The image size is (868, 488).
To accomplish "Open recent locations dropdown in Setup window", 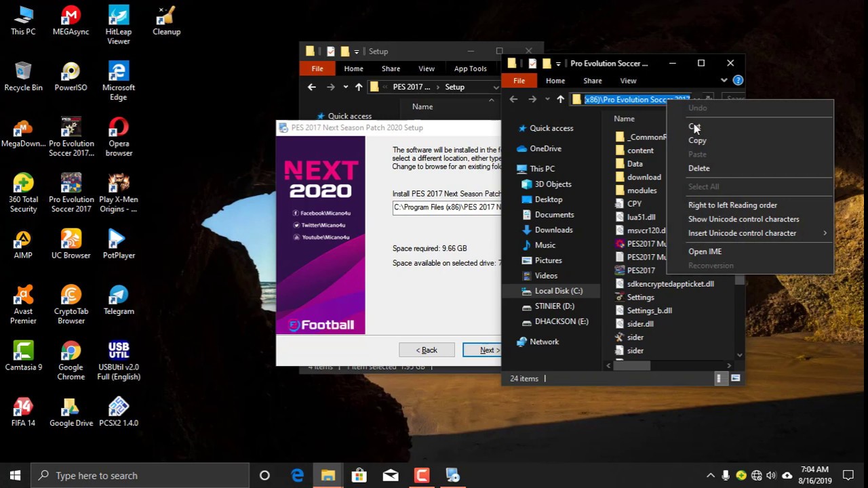I will 345,87.
